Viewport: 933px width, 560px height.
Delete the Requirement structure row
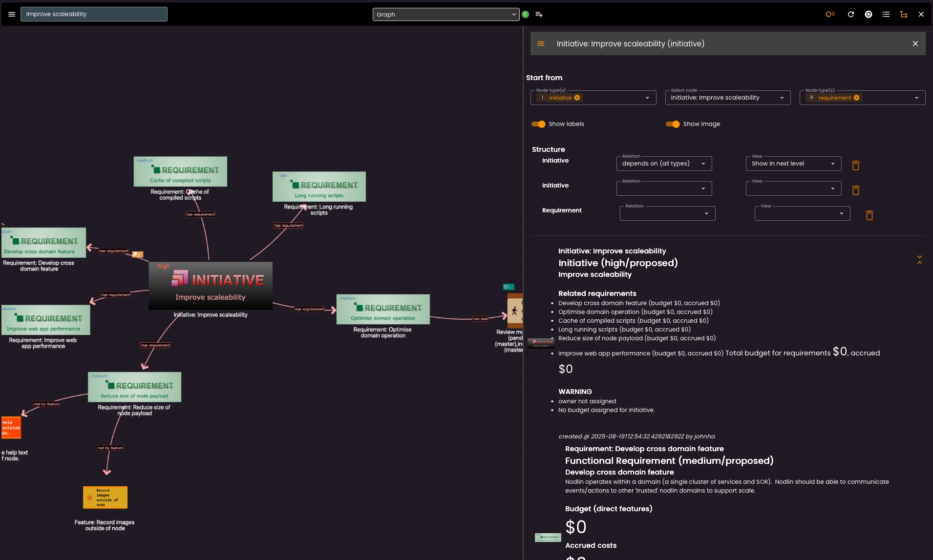click(869, 215)
